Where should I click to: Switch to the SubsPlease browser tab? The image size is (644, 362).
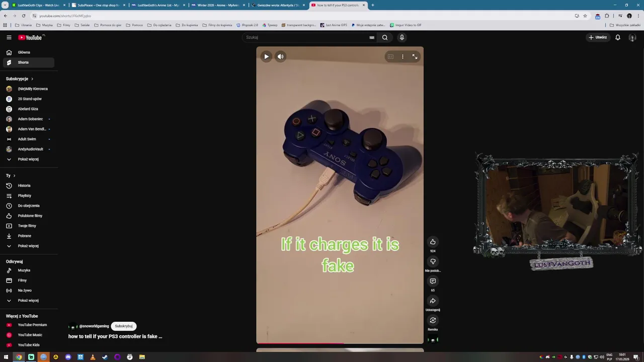98,5
